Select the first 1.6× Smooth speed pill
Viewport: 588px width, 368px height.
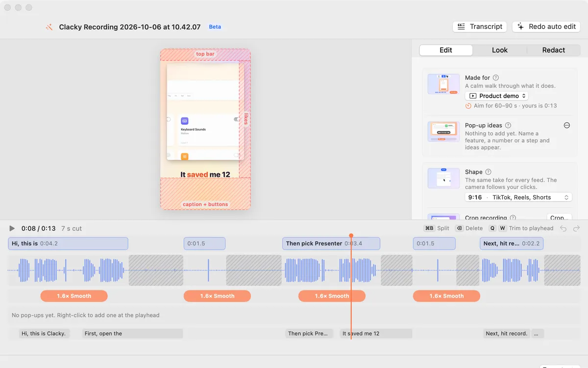pyautogui.click(x=74, y=296)
